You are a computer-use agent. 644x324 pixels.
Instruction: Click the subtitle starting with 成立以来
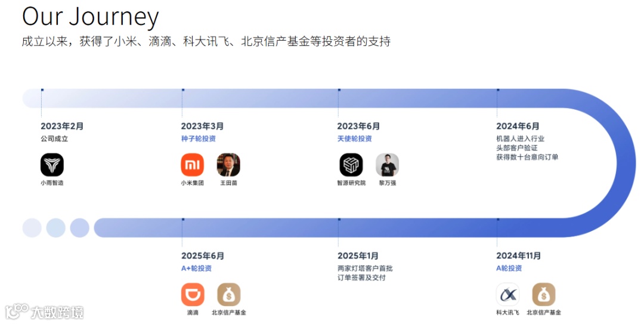coord(206,41)
